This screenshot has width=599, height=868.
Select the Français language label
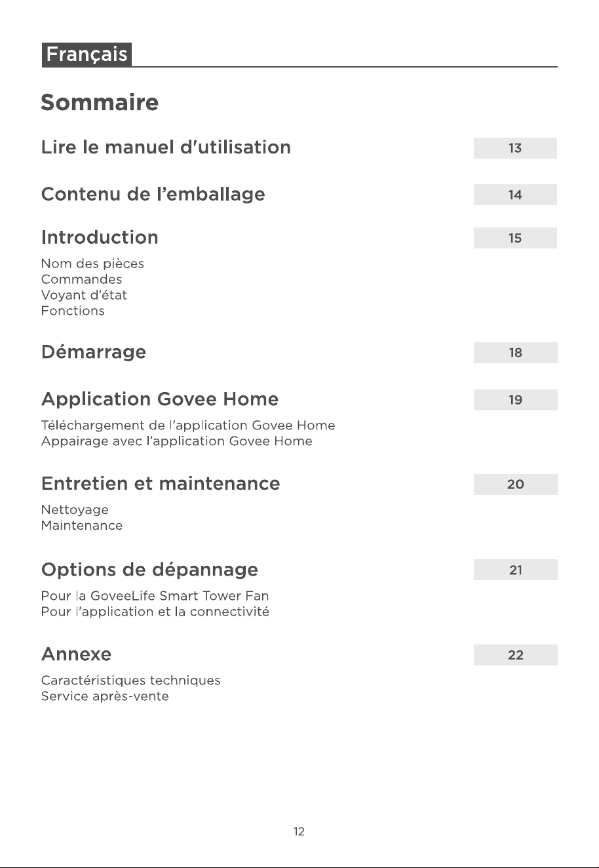coord(87,54)
